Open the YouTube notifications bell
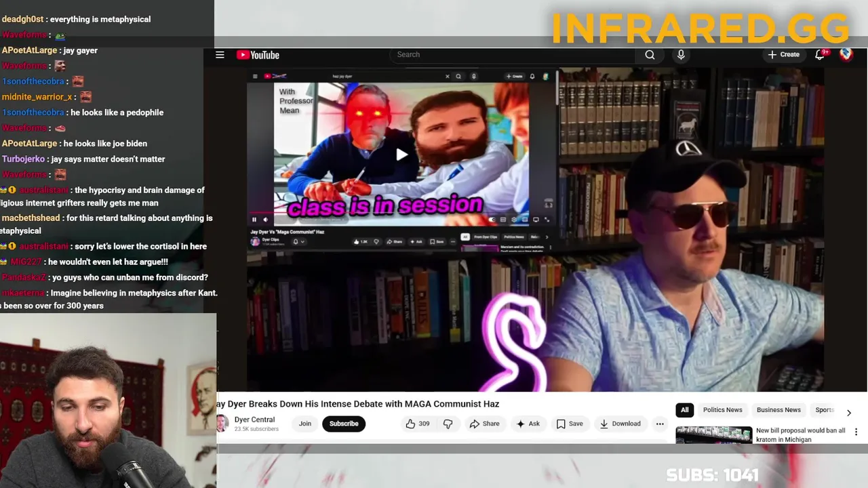 click(820, 54)
